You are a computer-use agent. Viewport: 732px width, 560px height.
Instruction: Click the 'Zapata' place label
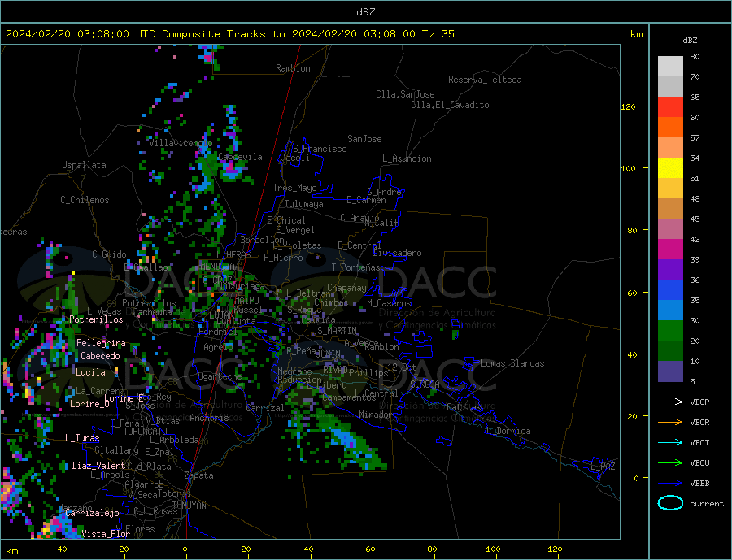coord(199,475)
